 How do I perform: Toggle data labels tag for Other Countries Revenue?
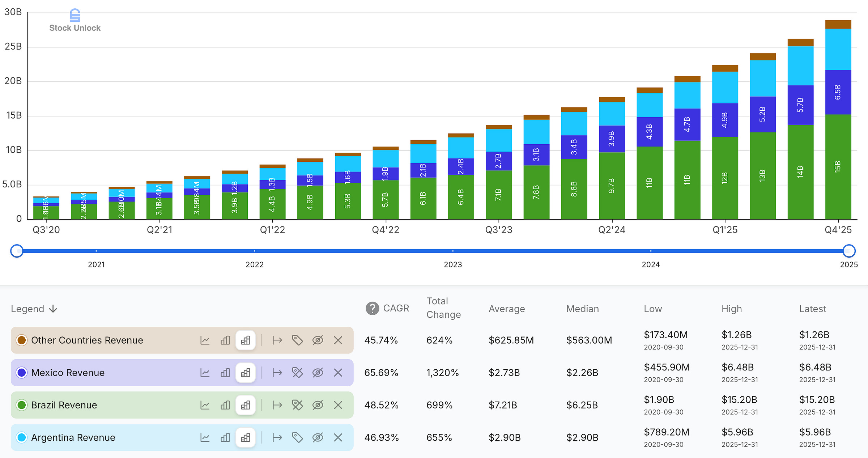(x=297, y=340)
